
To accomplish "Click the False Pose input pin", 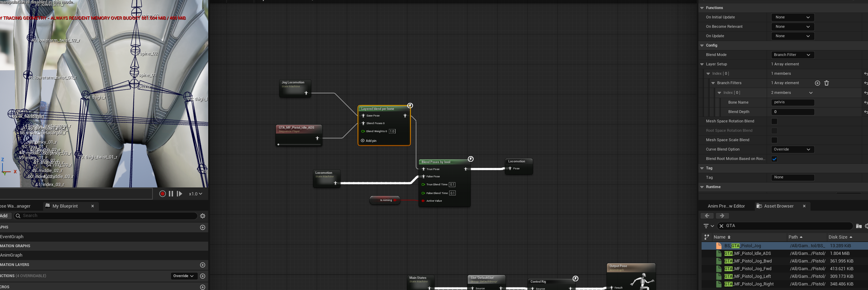I will (423, 177).
